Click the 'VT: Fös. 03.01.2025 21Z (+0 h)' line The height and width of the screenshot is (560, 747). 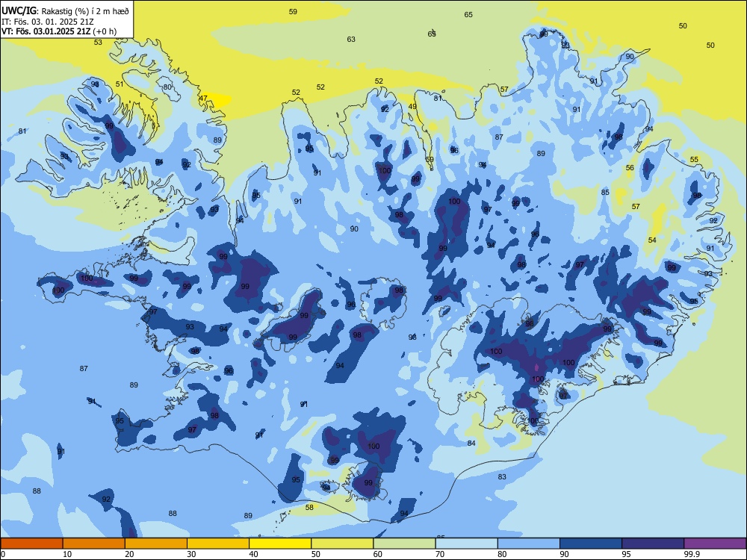[x=59, y=31]
